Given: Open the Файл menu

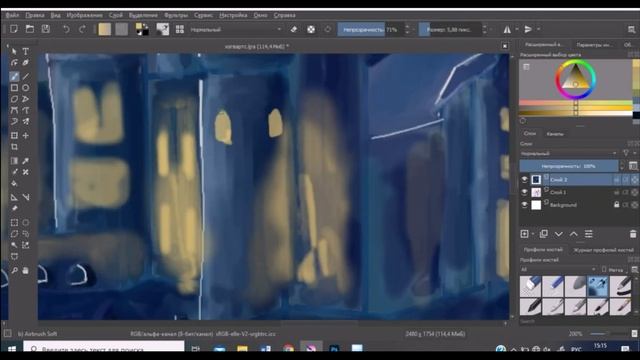Looking at the screenshot, I should (x=12, y=15).
